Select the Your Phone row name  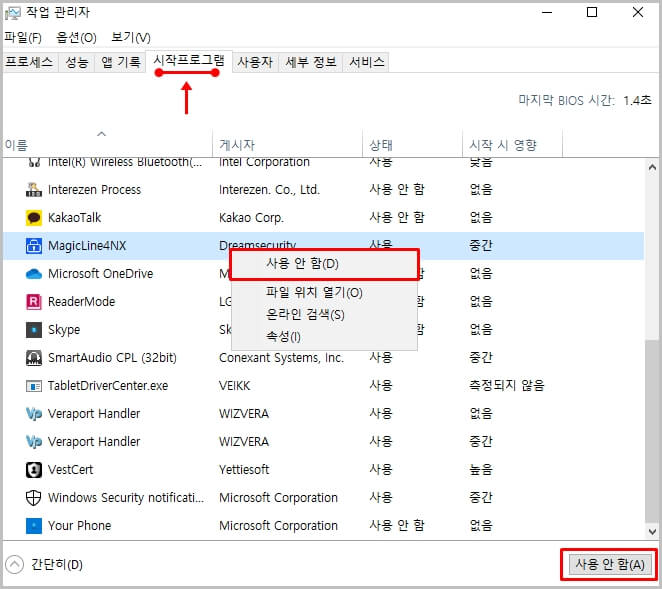(79, 526)
